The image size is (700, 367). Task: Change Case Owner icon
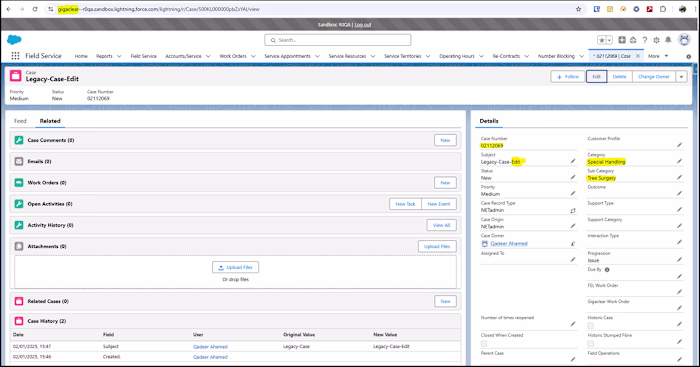[x=573, y=243]
